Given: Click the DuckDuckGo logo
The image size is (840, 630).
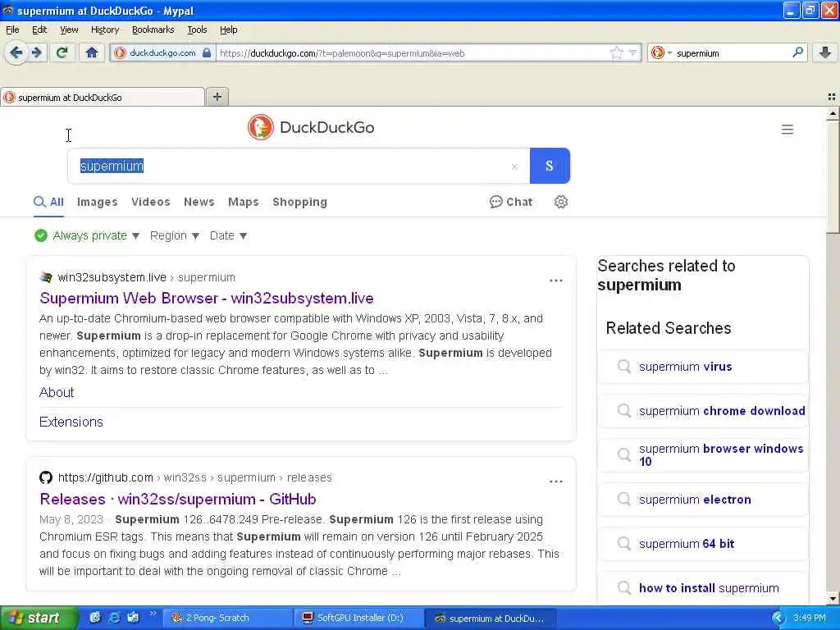Looking at the screenshot, I should tap(311, 127).
